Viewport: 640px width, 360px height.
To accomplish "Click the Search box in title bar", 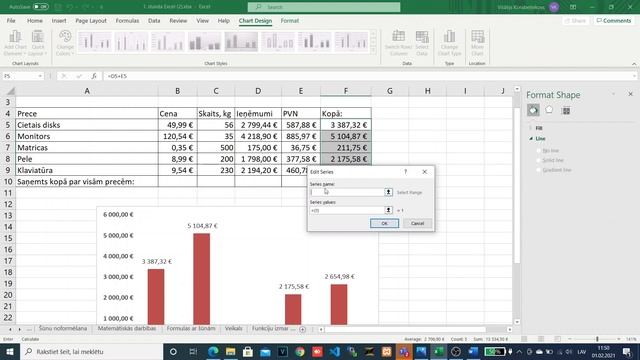I will tap(324, 7).
